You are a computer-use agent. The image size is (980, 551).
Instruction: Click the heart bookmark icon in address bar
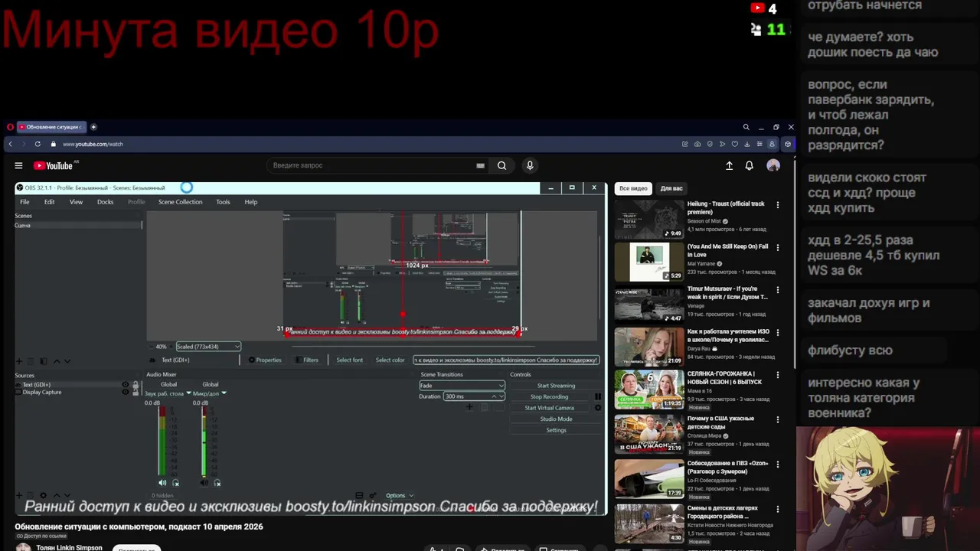735,144
